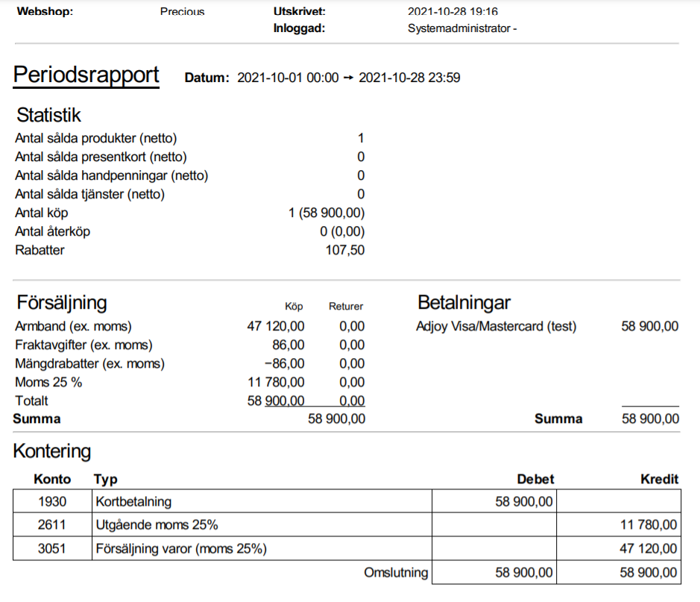Click the start date 2021-10-01 00:00
This screenshot has width=700, height=602.
288,78
